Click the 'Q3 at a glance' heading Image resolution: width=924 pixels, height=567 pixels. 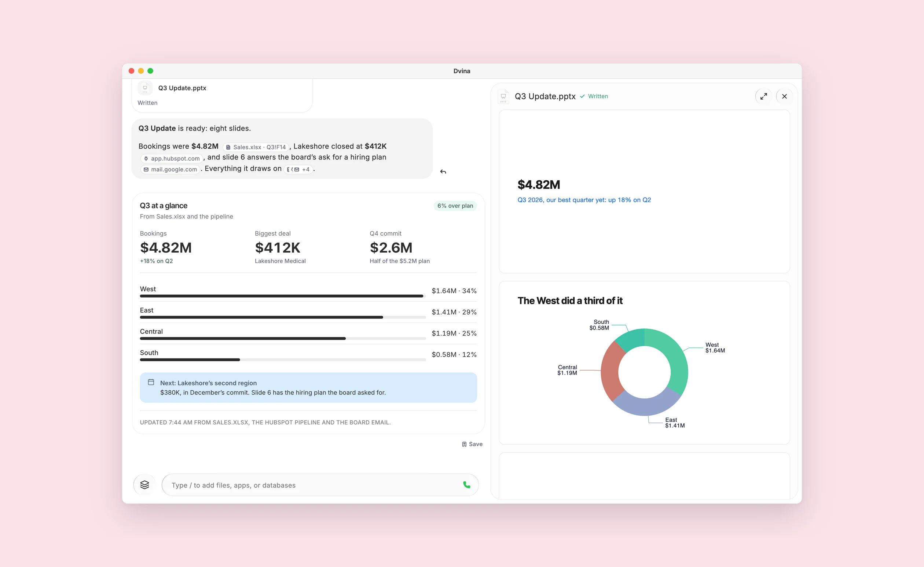pos(164,206)
